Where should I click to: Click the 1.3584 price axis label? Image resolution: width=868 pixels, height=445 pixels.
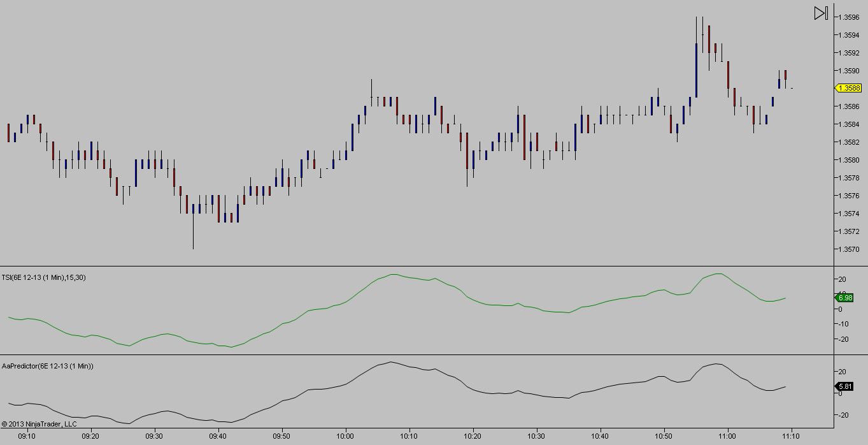click(x=850, y=124)
